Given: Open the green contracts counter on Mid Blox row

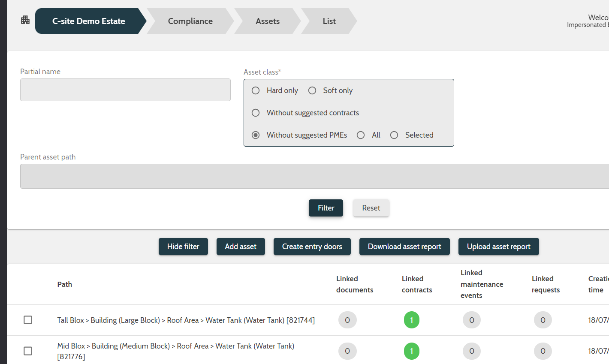Looking at the screenshot, I should pos(411,351).
